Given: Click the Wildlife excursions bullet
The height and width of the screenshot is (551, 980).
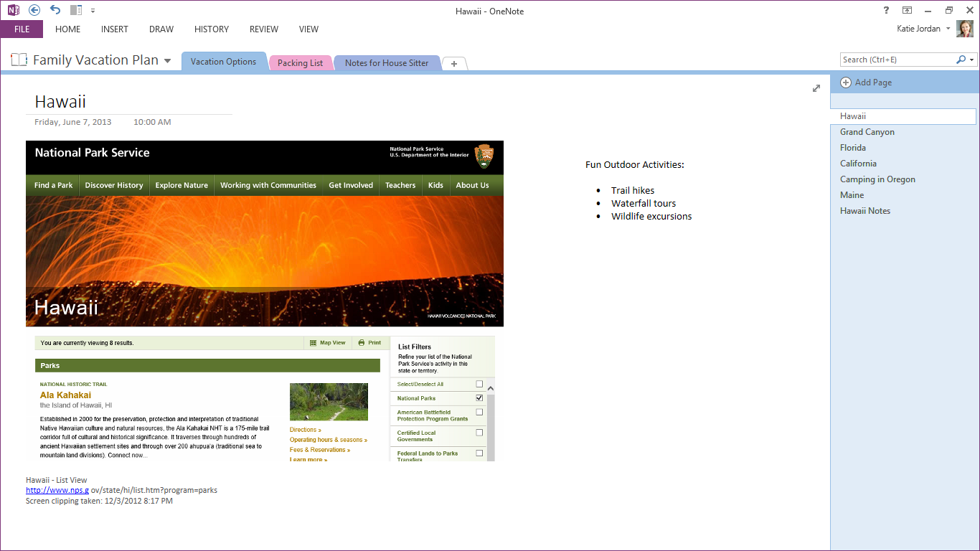Looking at the screenshot, I should point(651,217).
